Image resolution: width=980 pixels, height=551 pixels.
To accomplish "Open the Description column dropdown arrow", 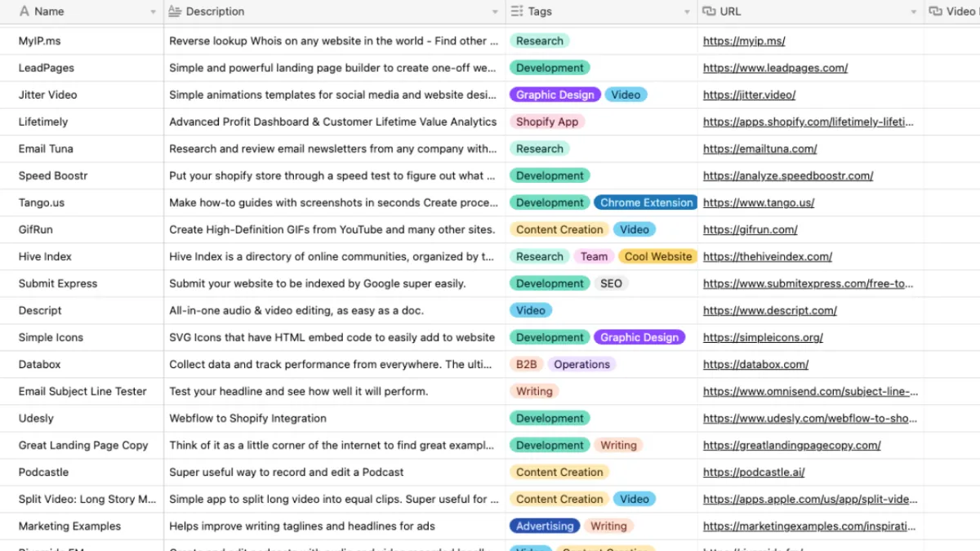I will pos(495,12).
